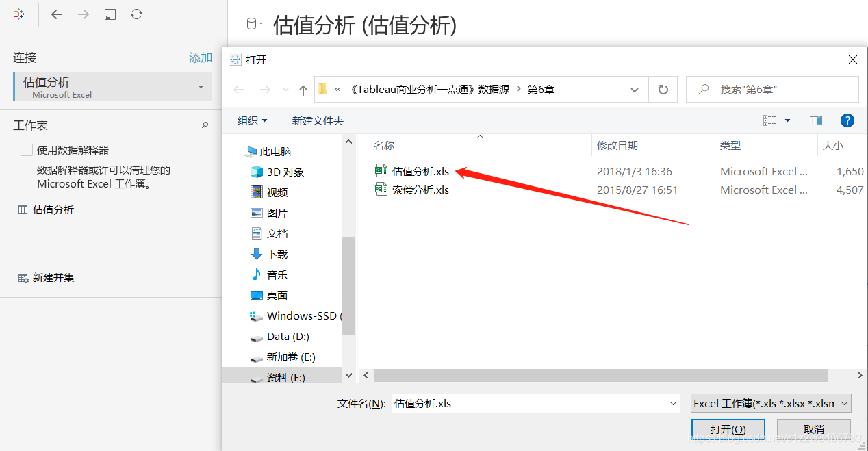Expand the breadcrumb overflow chevron
This screenshot has width=868, height=451.
(337, 90)
